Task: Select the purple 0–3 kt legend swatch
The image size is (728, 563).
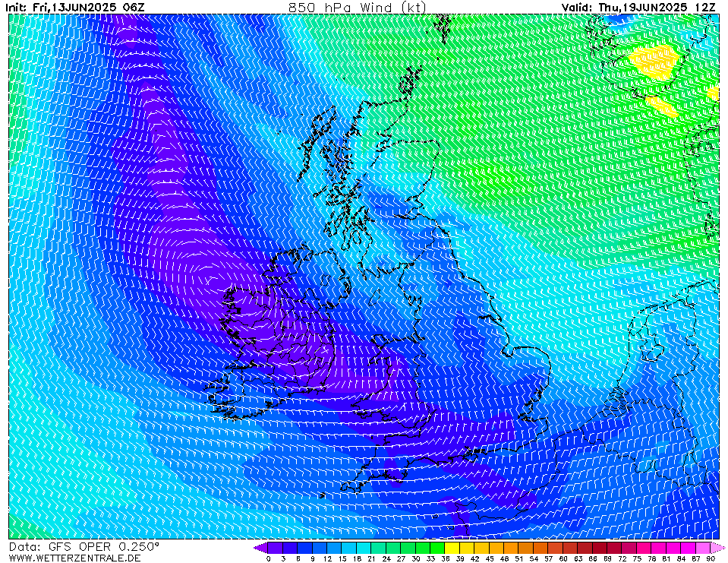Action: (276, 548)
